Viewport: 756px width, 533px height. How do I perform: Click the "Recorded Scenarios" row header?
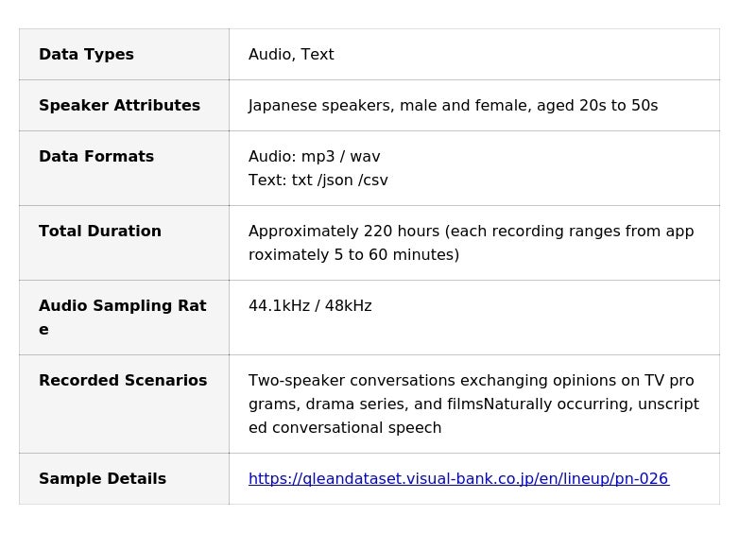[x=123, y=381]
